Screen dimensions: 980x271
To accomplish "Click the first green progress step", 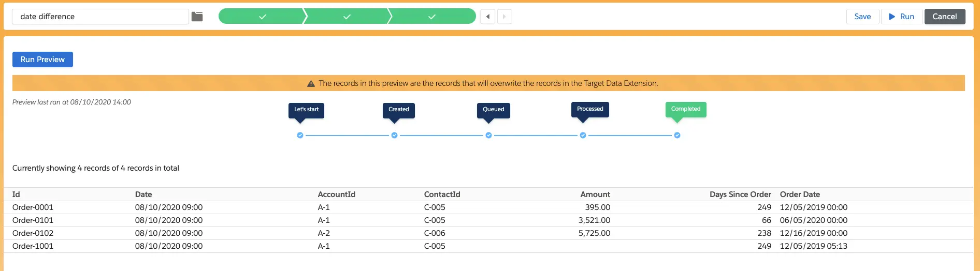I will coord(262,17).
